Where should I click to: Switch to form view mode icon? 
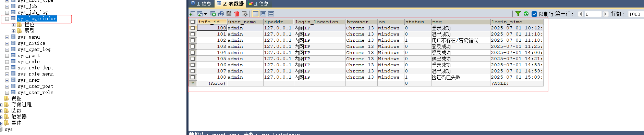tap(263, 14)
